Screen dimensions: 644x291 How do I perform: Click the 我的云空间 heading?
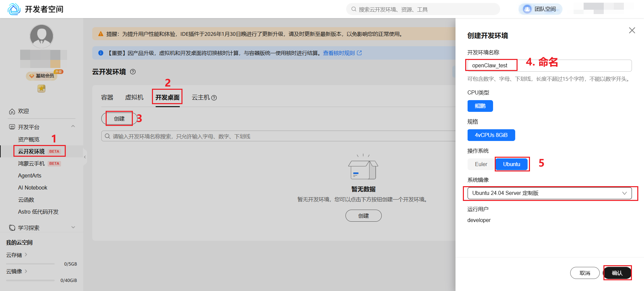(x=19, y=242)
